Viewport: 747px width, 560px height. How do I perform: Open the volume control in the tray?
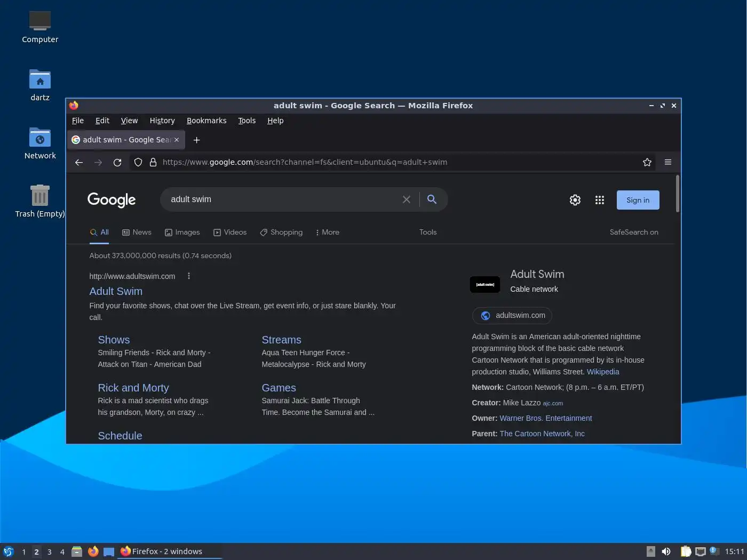click(x=666, y=551)
